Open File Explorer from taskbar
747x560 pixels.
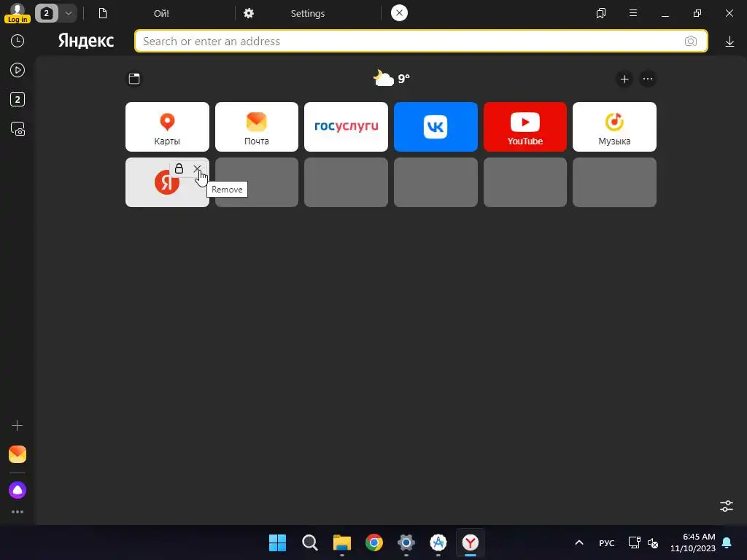point(342,542)
